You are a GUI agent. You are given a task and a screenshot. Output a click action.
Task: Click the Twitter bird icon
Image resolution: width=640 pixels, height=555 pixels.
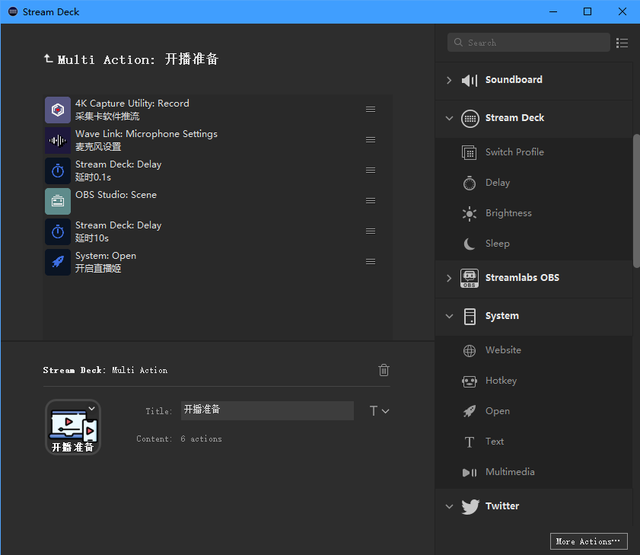pos(470,507)
